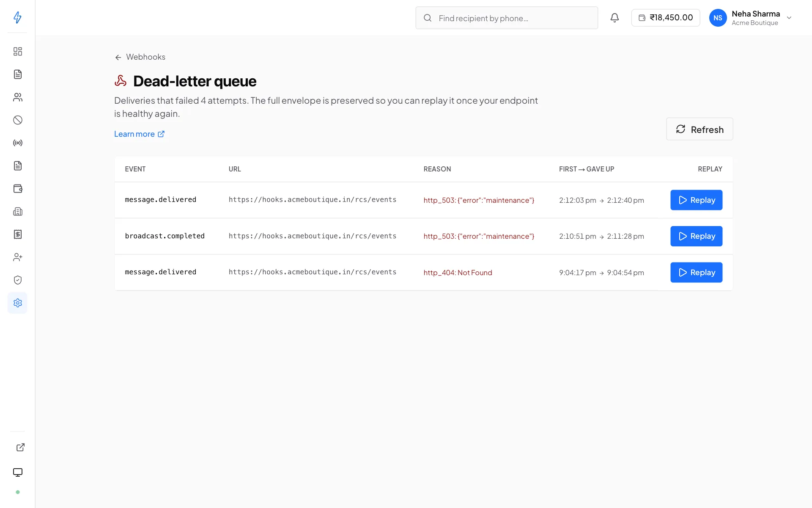Image resolution: width=812 pixels, height=508 pixels.
Task: Click the monitor display icon in sidebar
Action: point(17,472)
